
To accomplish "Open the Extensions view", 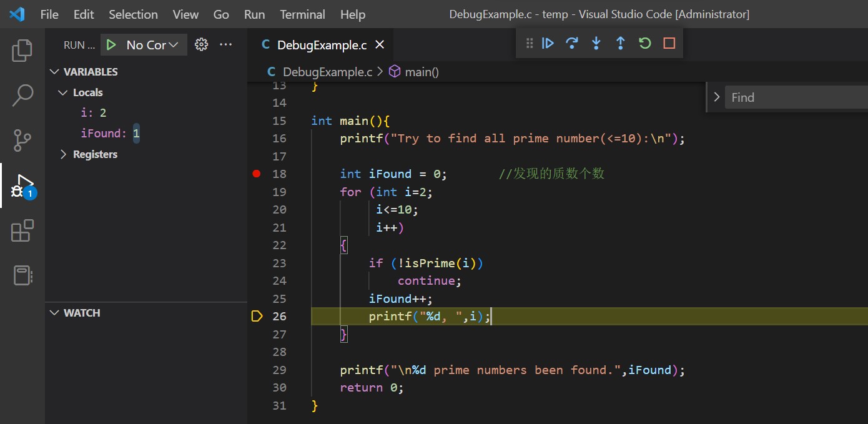I will pyautogui.click(x=22, y=230).
